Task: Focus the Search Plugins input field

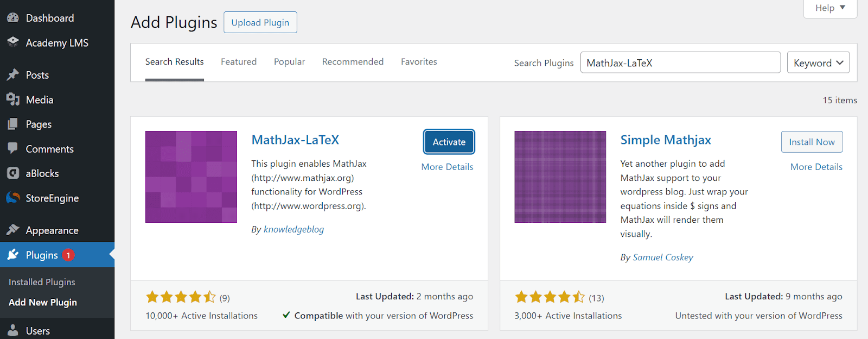Action: click(x=680, y=62)
